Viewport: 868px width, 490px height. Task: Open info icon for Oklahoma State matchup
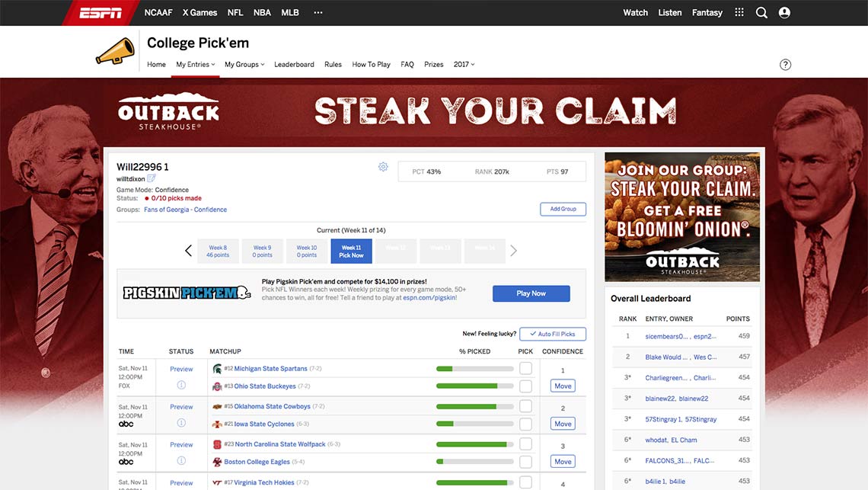click(181, 422)
